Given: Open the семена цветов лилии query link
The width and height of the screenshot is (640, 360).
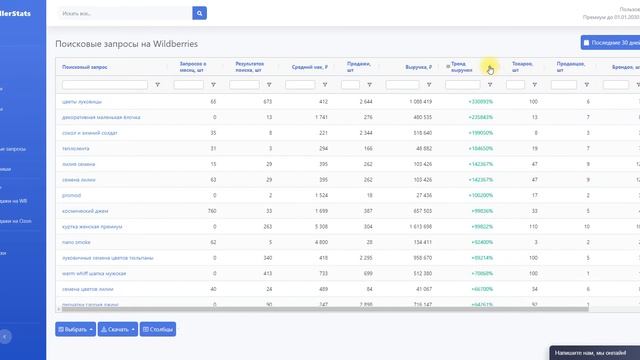Looking at the screenshot, I should (x=88, y=289).
